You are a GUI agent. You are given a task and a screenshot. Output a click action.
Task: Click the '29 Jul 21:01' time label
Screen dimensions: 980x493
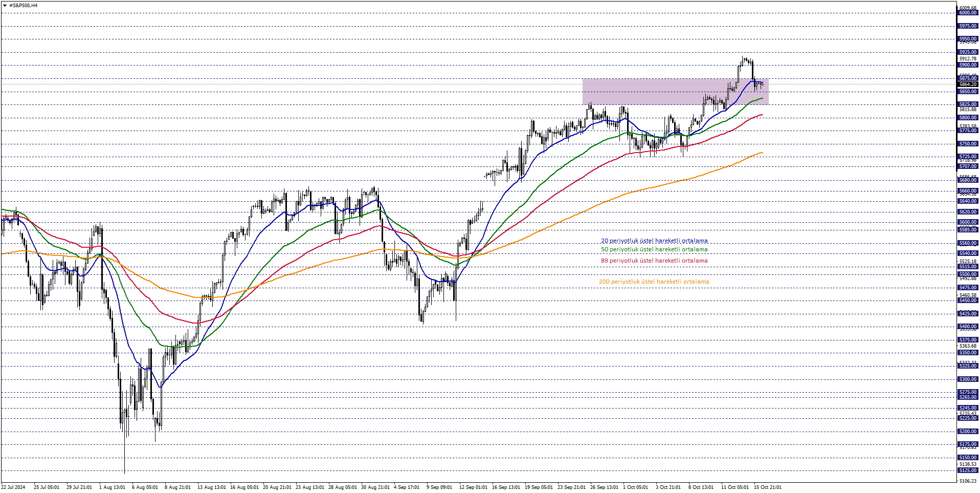pyautogui.click(x=79, y=487)
